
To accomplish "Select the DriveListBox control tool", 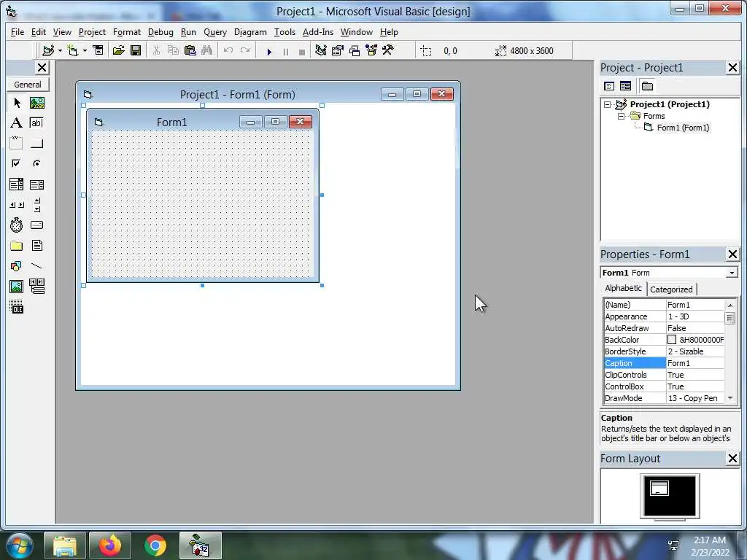I will pyautogui.click(x=36, y=225).
